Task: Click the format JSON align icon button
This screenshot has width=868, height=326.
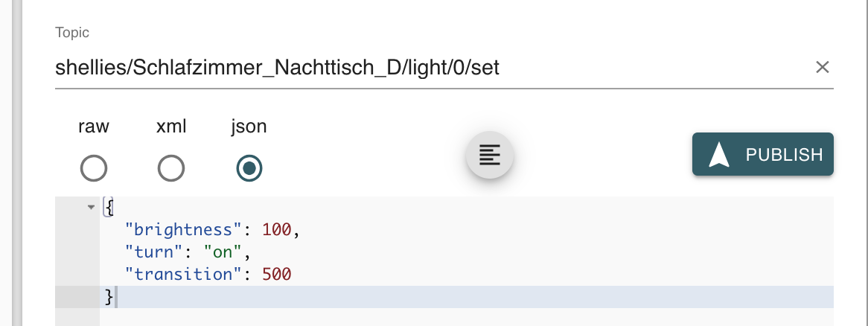Action: (490, 154)
